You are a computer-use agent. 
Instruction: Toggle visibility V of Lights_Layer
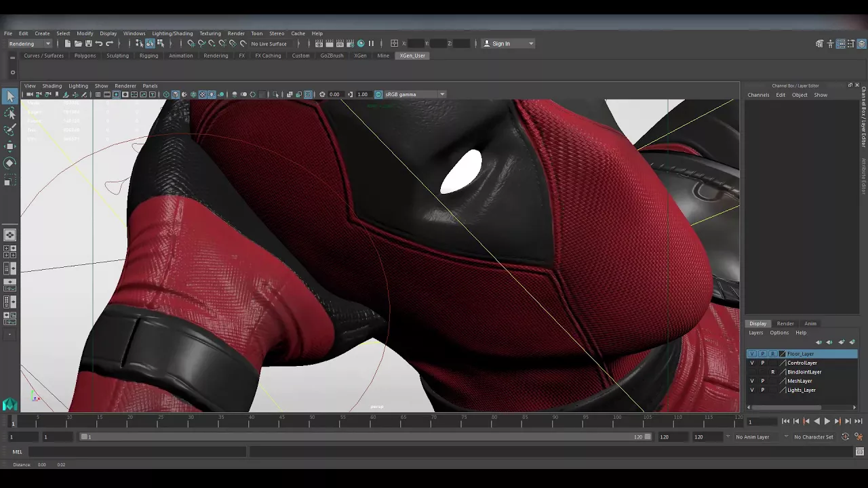click(x=752, y=390)
